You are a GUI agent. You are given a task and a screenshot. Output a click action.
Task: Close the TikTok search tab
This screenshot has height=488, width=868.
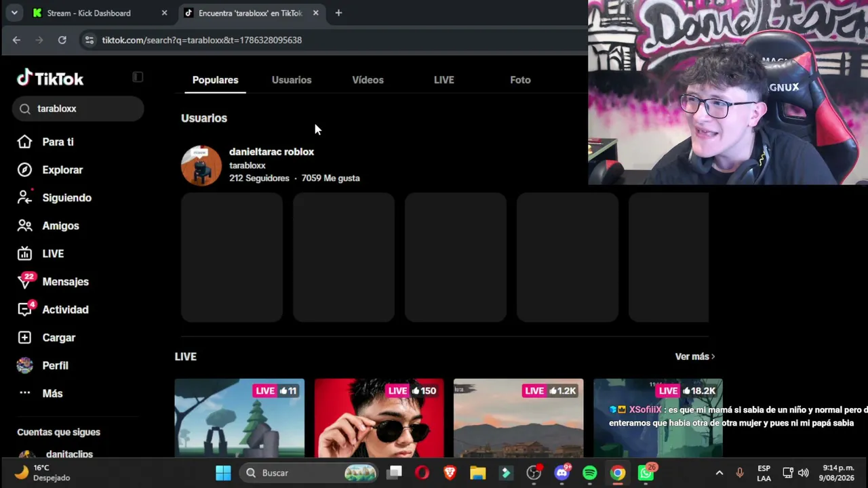point(315,13)
